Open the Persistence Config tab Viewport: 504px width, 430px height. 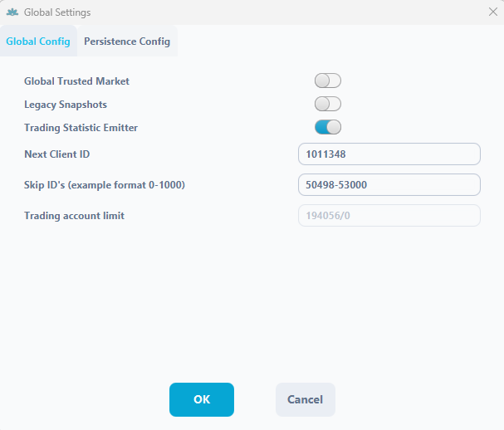click(127, 42)
